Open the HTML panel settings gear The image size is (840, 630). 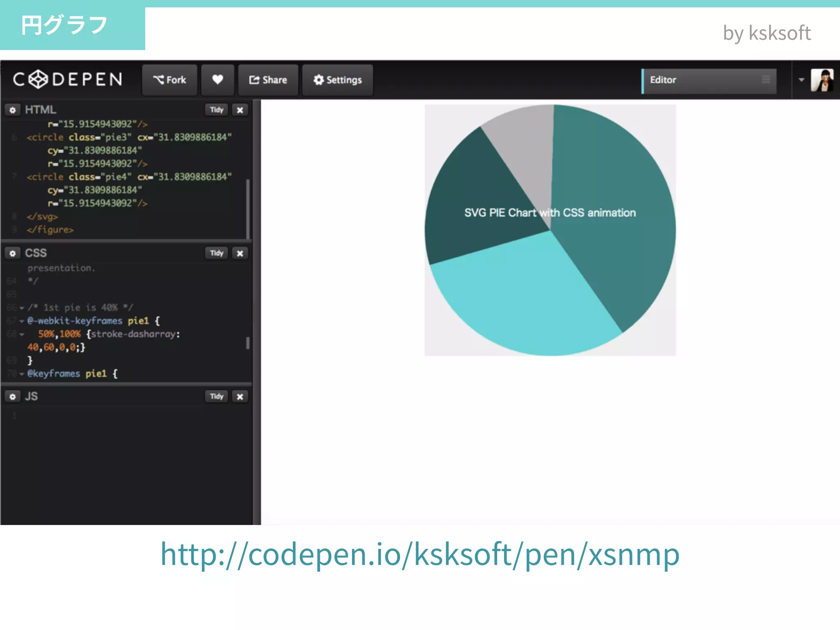[13, 110]
